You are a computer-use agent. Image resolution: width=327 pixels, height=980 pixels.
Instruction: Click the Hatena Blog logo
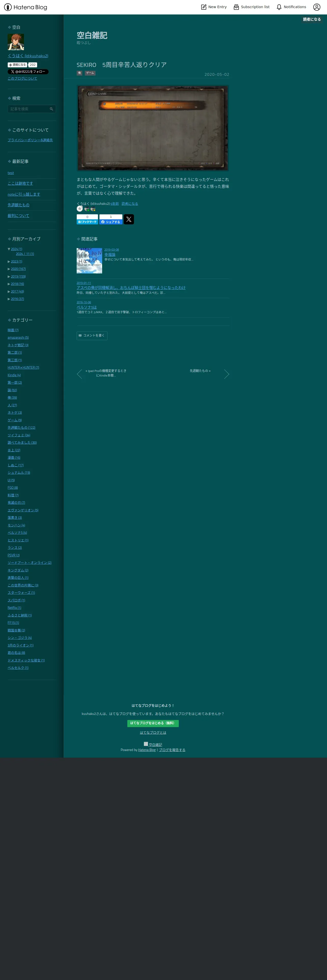[25, 7]
